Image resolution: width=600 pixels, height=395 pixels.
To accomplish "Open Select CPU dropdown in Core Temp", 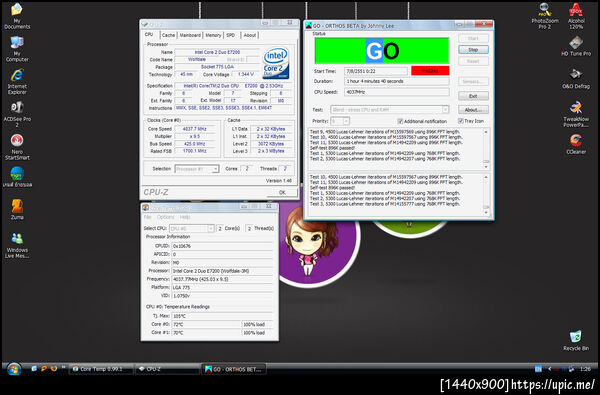I will 191,229.
